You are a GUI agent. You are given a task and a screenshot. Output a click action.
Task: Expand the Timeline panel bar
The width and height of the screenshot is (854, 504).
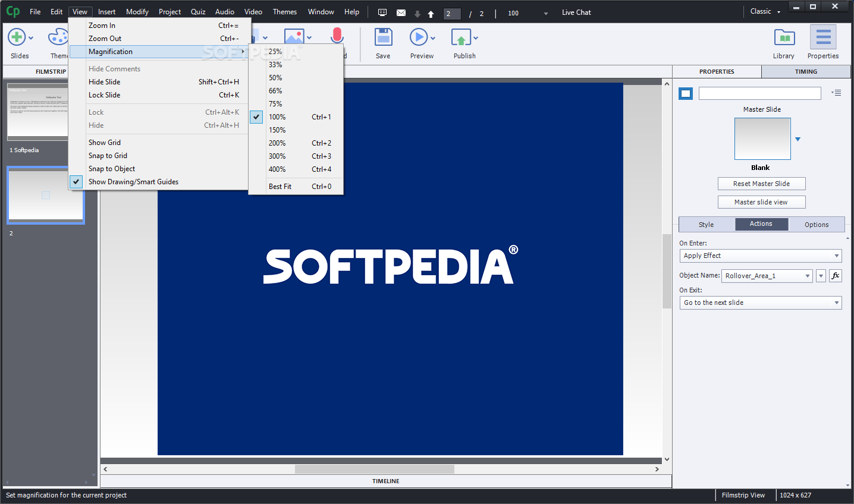pos(386,481)
